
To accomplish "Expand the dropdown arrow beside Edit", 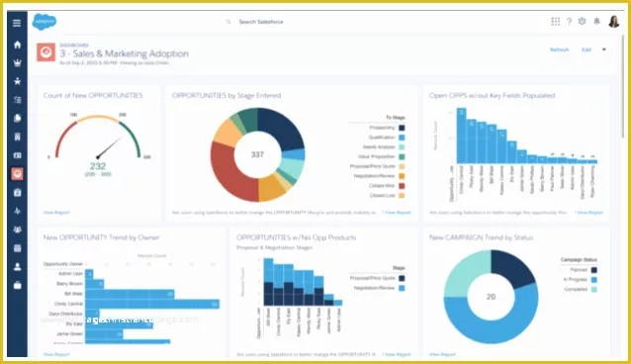I will (x=604, y=49).
